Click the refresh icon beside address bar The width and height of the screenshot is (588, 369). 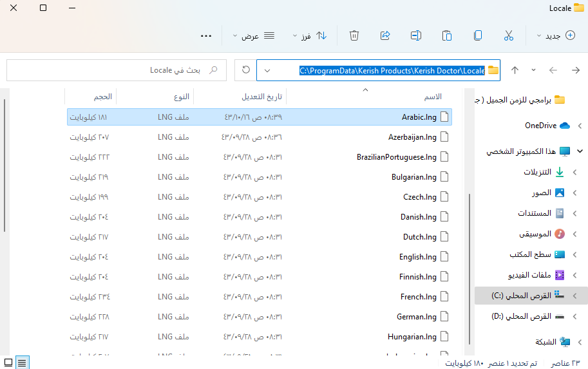click(x=245, y=70)
